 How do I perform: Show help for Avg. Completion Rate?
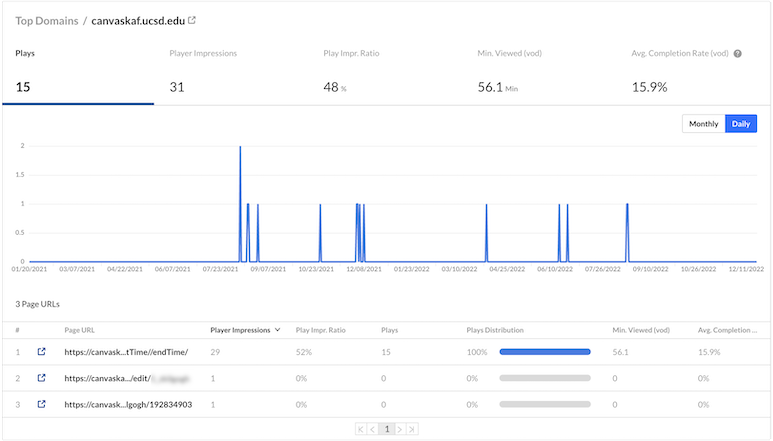(x=738, y=54)
